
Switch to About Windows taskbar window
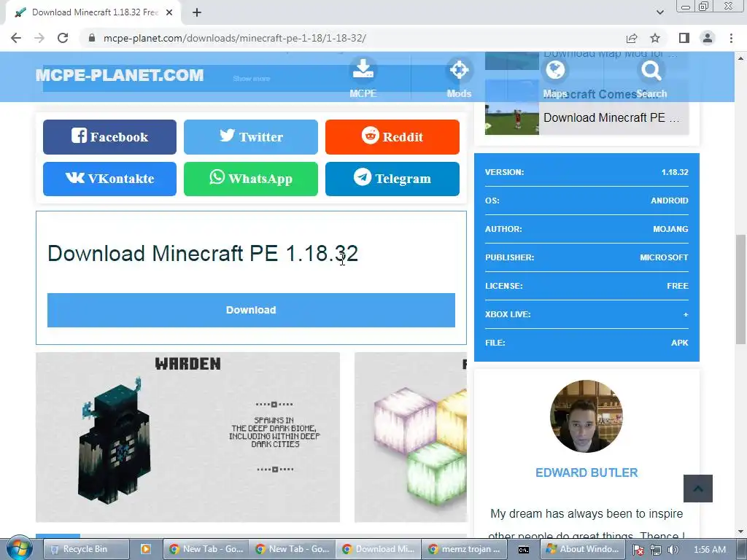pyautogui.click(x=583, y=549)
